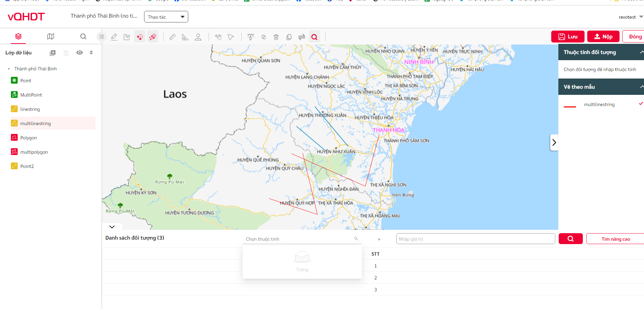
Task: Click the Lưu save button
Action: pos(568,37)
